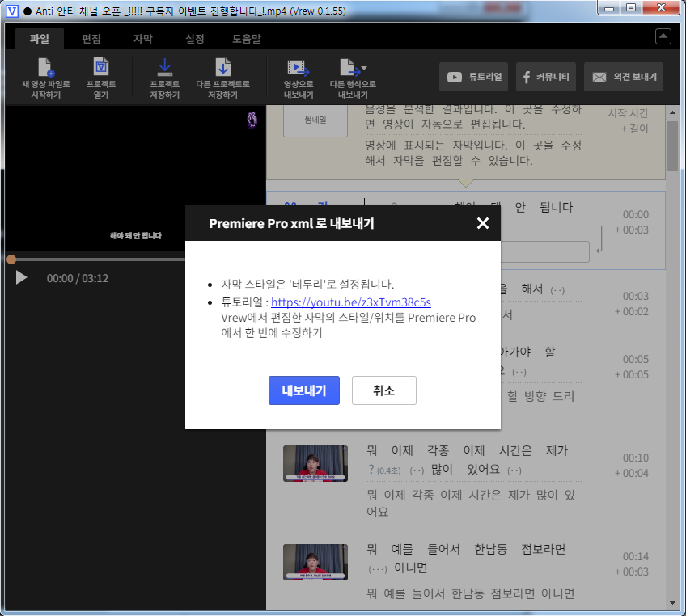Switch to the 편집 tab
The height and width of the screenshot is (616, 686).
point(91,39)
